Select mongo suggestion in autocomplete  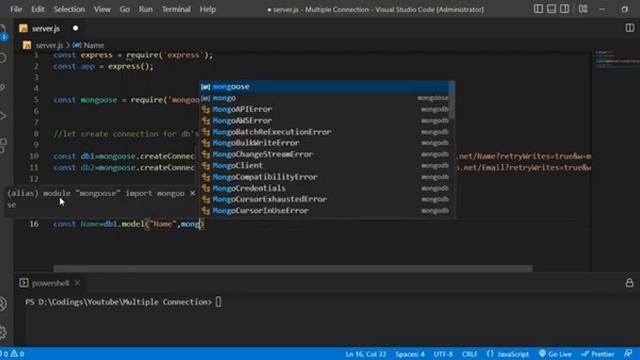pos(324,98)
